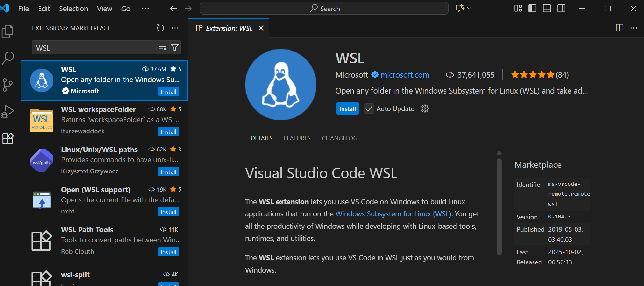
Task: Open the manage gear for WSL extension
Action: click(x=425, y=108)
